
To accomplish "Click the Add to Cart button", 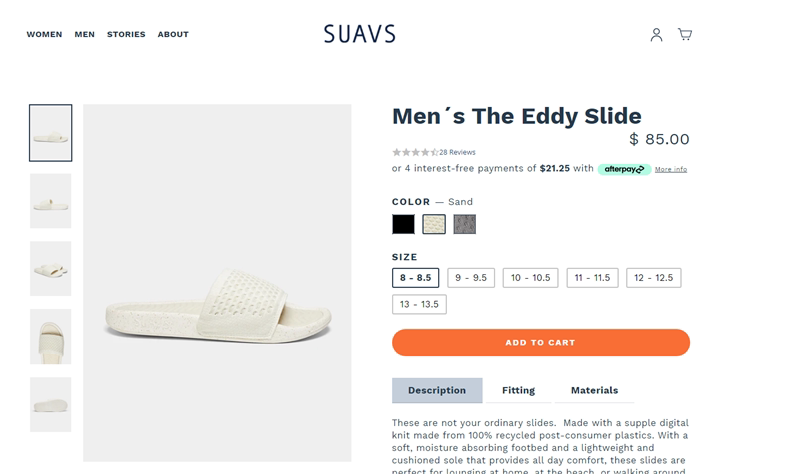I will point(540,343).
